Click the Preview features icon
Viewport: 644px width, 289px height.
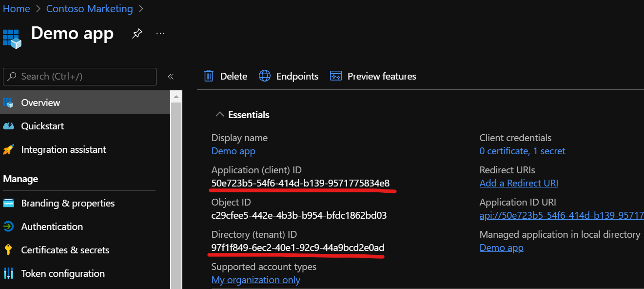[336, 76]
